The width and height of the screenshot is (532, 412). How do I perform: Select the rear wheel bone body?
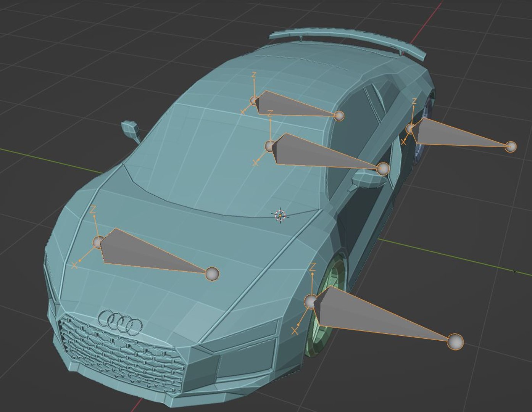pos(454,133)
